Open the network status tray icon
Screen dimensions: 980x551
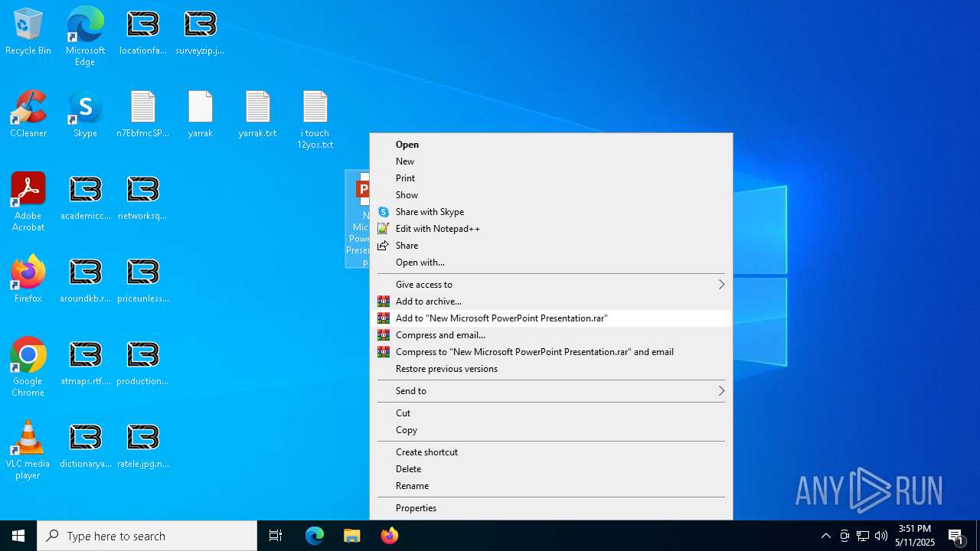pos(863,536)
